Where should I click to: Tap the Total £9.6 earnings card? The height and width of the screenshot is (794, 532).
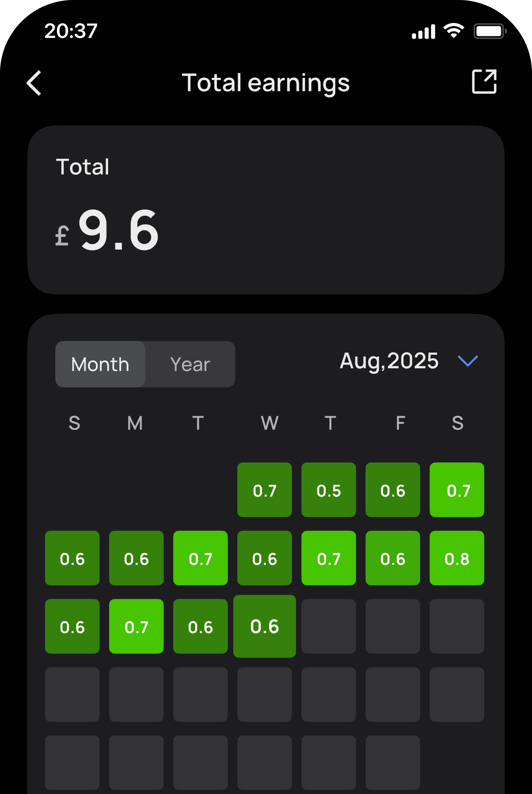[266, 210]
